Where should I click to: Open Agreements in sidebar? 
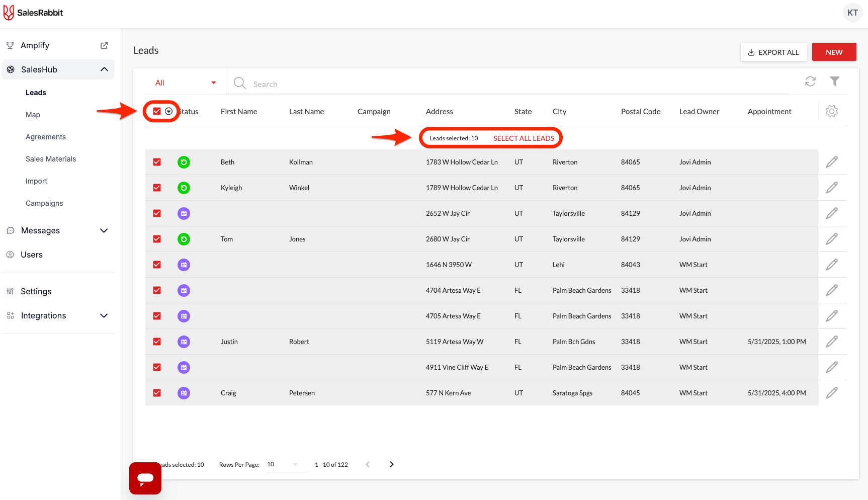click(46, 137)
